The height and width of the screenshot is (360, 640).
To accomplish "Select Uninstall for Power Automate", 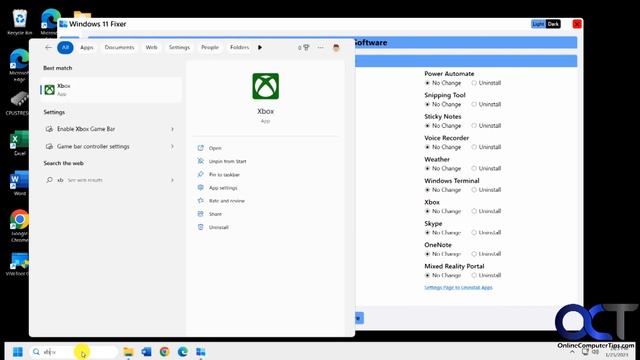I will (x=486, y=83).
